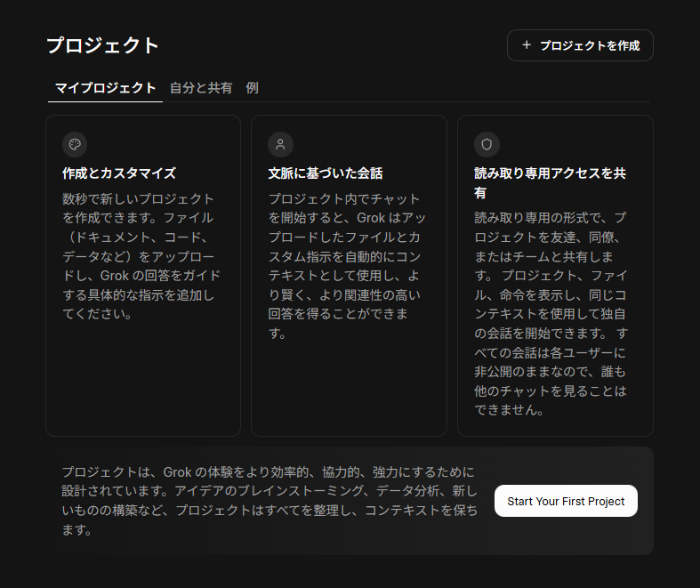Click the shield icon in the third card

(x=487, y=144)
